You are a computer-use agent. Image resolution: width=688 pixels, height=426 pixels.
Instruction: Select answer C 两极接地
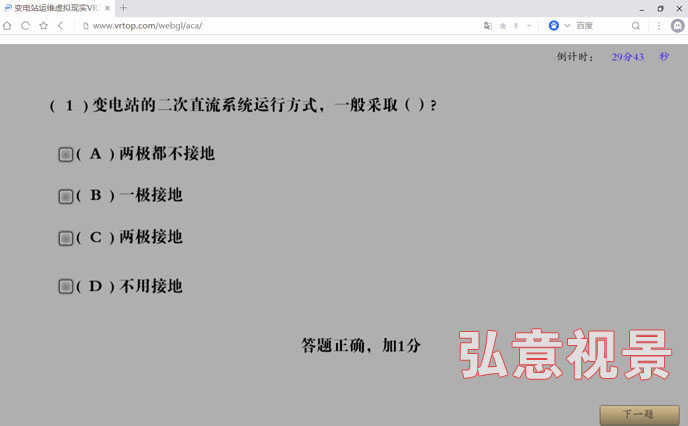(66, 238)
